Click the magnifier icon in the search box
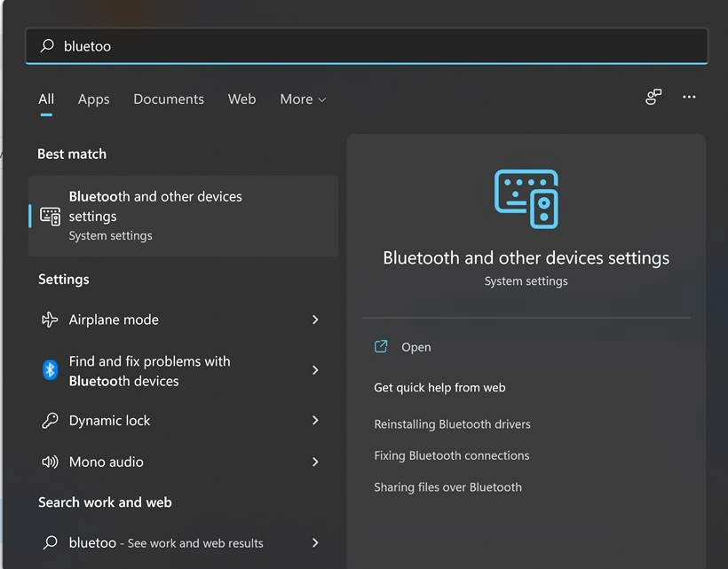This screenshot has height=569, width=728. coord(47,45)
